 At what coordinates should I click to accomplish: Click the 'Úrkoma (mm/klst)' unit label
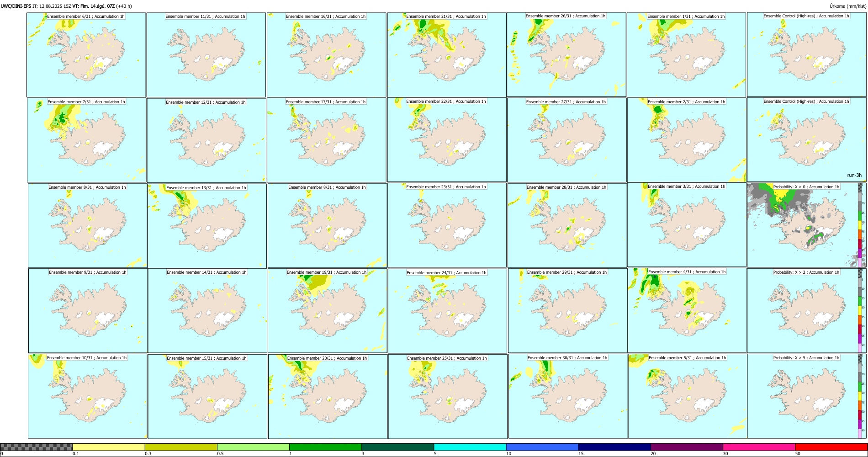pos(847,6)
